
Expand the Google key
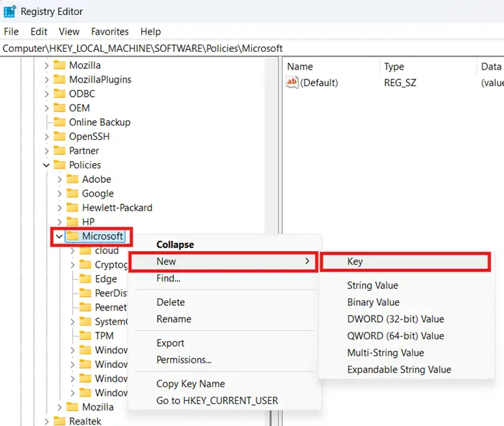pyautogui.click(x=59, y=193)
